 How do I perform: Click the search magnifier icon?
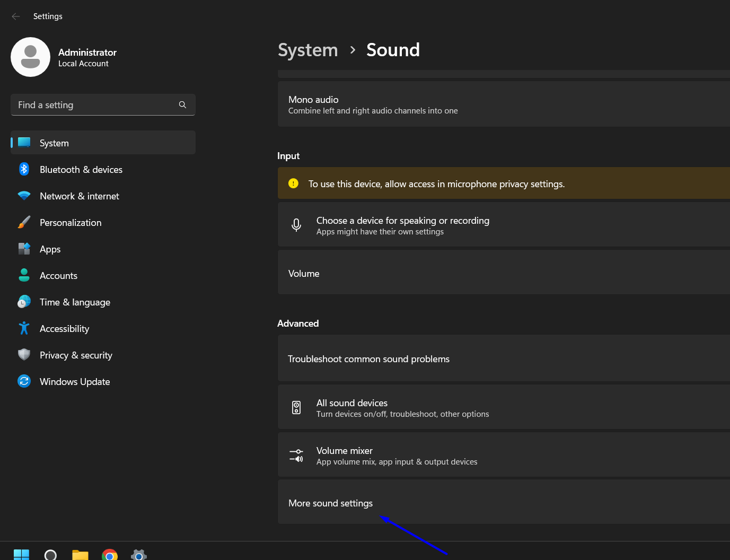click(x=182, y=105)
